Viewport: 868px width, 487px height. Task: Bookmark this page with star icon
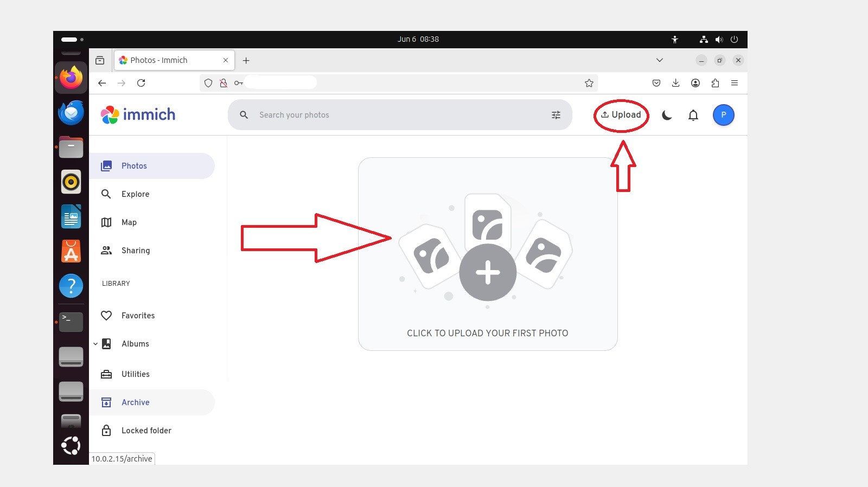589,83
